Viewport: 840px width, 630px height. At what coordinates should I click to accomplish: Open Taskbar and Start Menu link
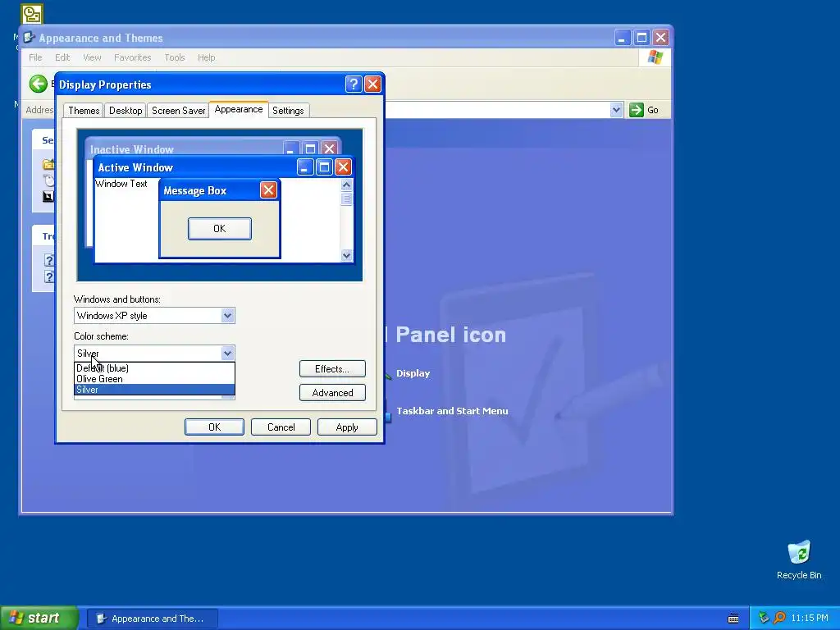point(452,411)
